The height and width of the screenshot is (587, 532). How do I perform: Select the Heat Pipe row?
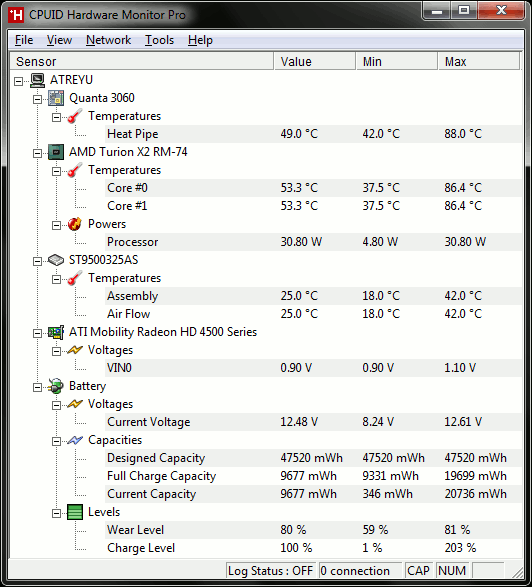point(314,134)
